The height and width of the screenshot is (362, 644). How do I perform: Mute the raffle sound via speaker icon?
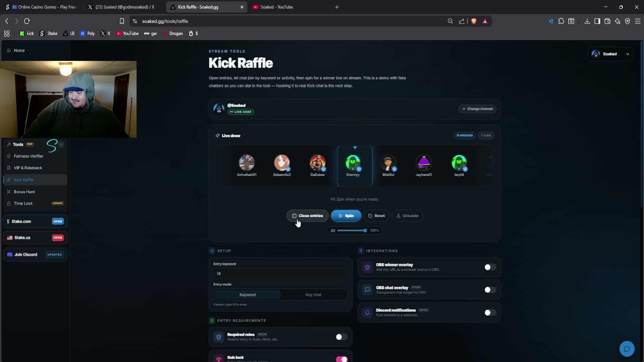point(333,230)
